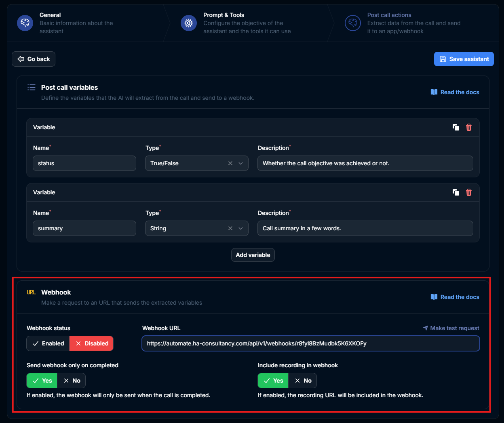Click the Post call actions brain icon
504x423 pixels.
[352, 23]
